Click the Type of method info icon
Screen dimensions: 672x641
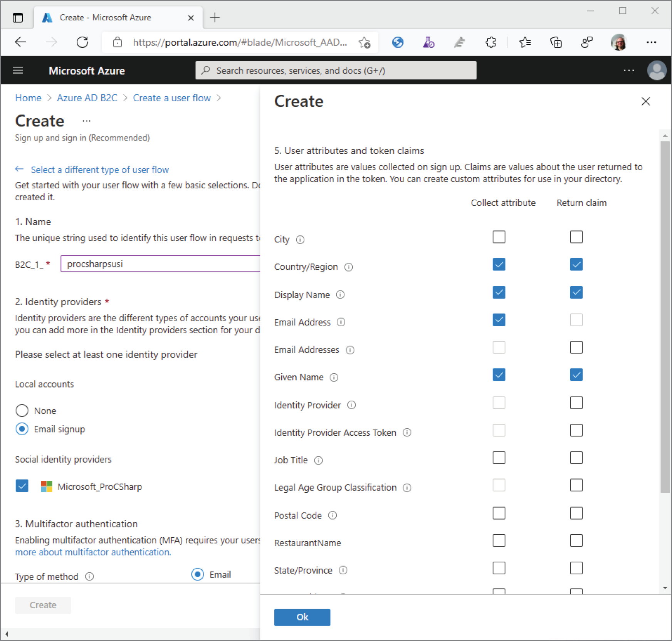click(x=89, y=576)
